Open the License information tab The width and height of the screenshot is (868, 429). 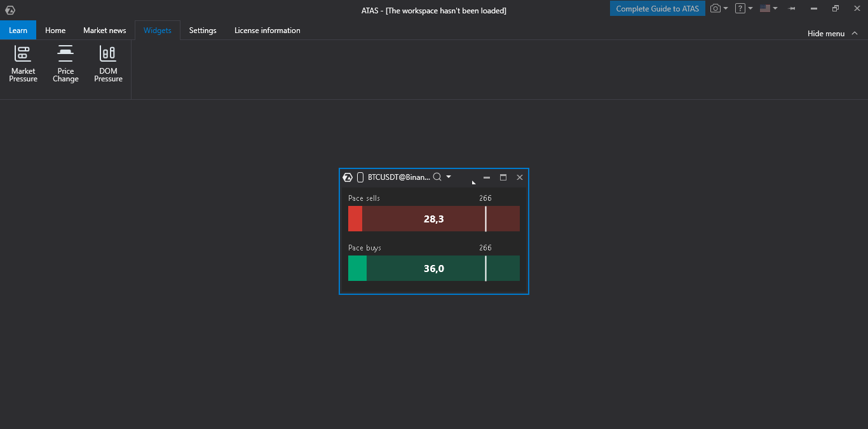coord(268,30)
